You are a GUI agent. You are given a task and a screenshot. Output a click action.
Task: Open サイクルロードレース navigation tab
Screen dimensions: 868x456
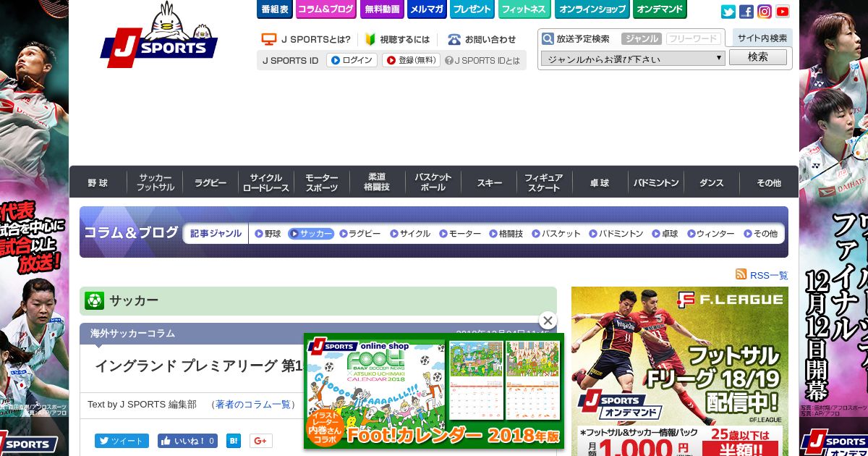[266, 182]
